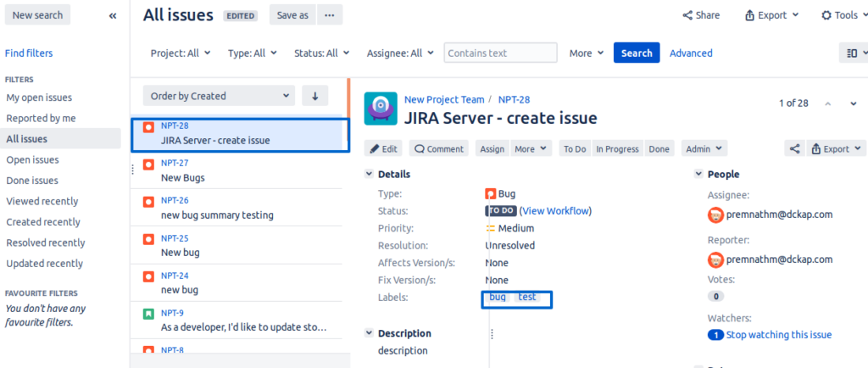Image resolution: width=868 pixels, height=368 pixels.
Task: Open the top Export menu
Action: 772,15
